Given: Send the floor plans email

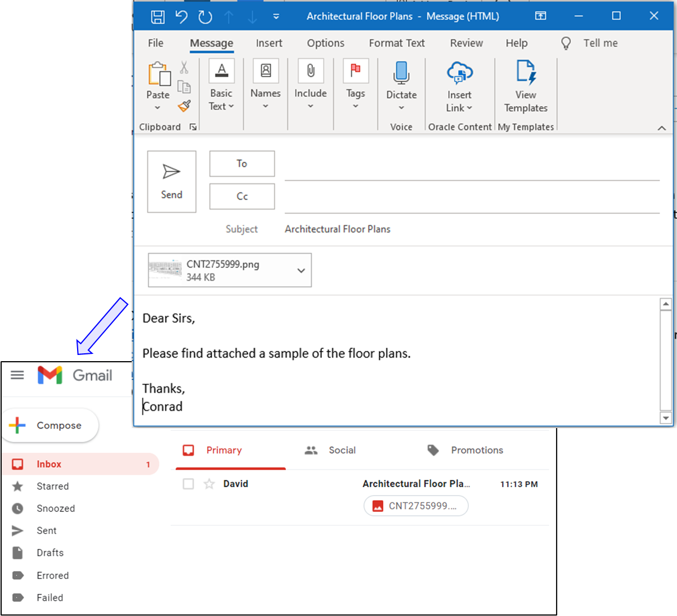Looking at the screenshot, I should (171, 181).
